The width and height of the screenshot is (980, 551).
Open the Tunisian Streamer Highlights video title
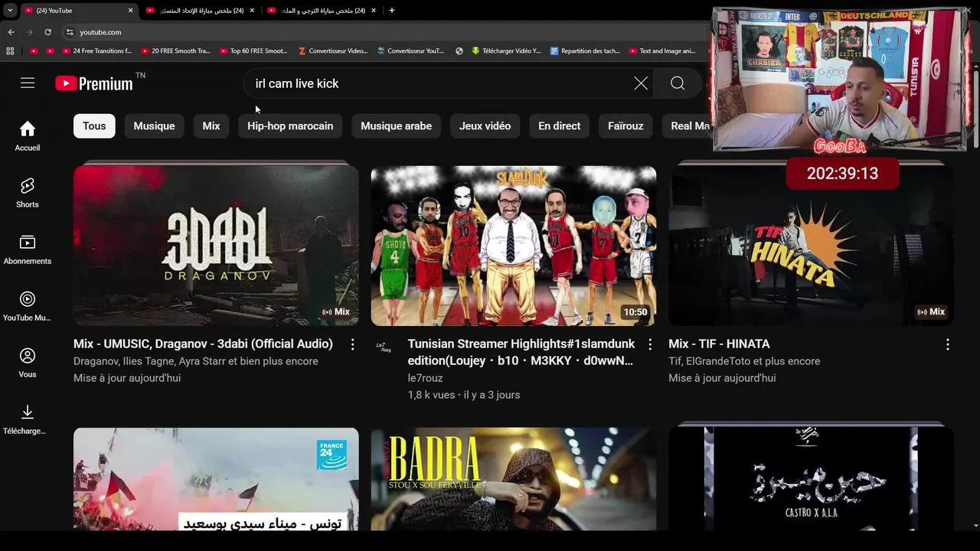(521, 352)
